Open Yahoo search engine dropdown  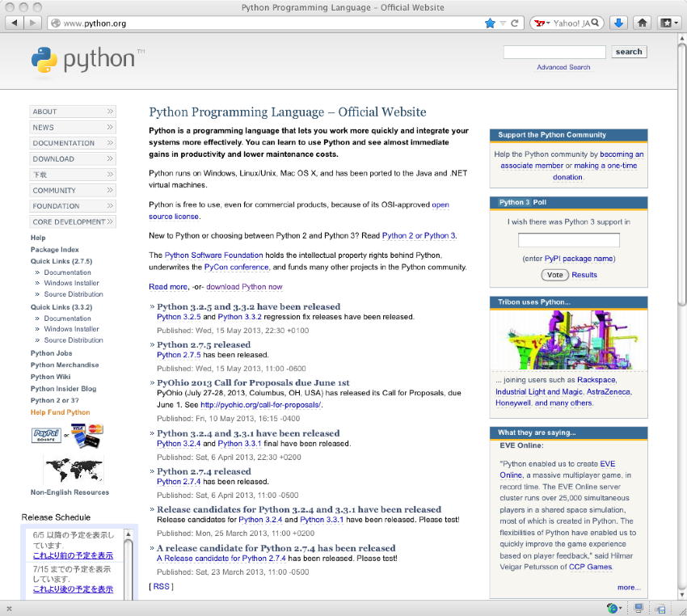[x=542, y=23]
